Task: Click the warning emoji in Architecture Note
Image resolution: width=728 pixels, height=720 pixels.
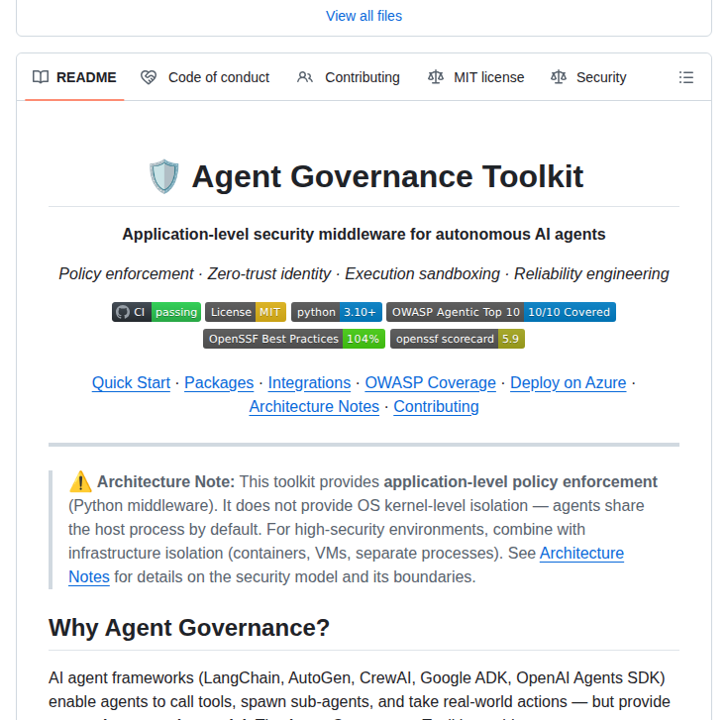Action: (80, 481)
